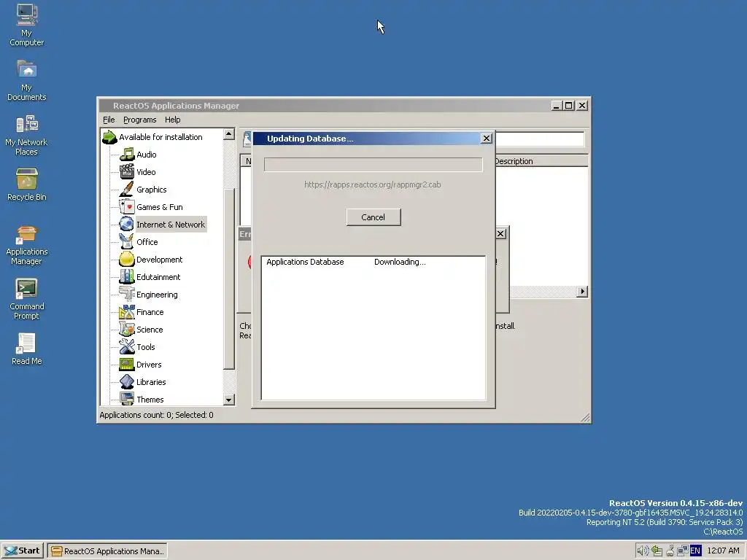Open the Help menu
The image size is (747, 560).
[x=172, y=120]
